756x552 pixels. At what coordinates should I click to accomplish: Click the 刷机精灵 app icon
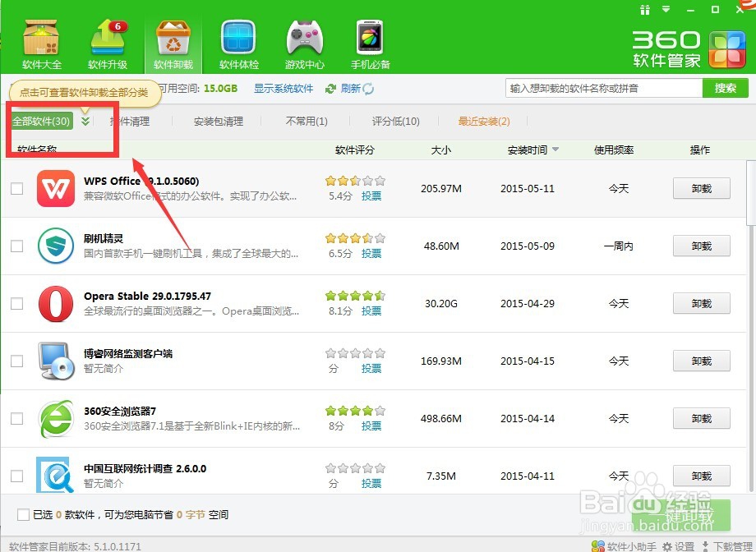(56, 246)
